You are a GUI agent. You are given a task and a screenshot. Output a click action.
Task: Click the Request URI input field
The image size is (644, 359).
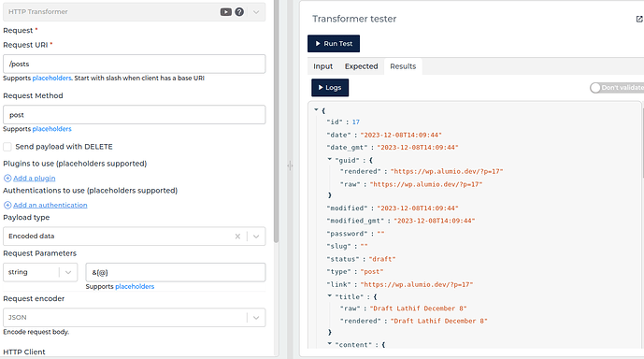135,65
